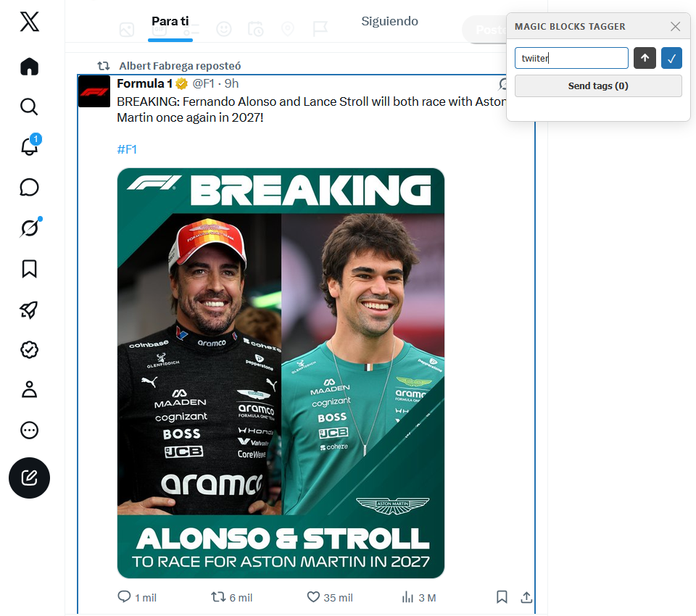
Task: Open Profile person icon
Action: [29, 390]
